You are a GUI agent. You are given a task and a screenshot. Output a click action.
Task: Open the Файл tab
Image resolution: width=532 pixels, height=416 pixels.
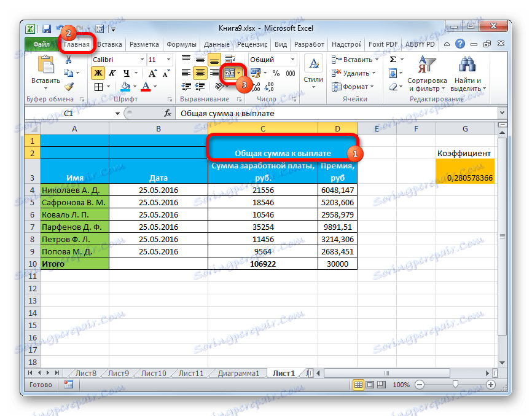[41, 44]
